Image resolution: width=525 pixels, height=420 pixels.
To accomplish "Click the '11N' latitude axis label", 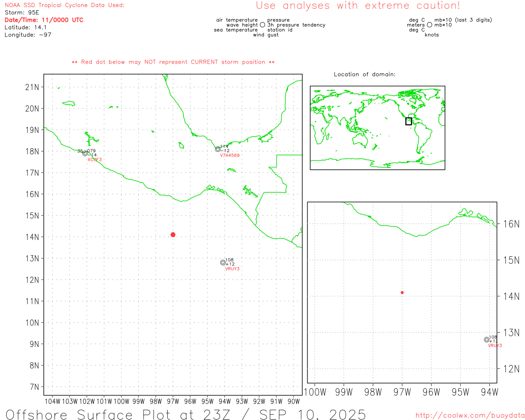I will (x=32, y=301).
